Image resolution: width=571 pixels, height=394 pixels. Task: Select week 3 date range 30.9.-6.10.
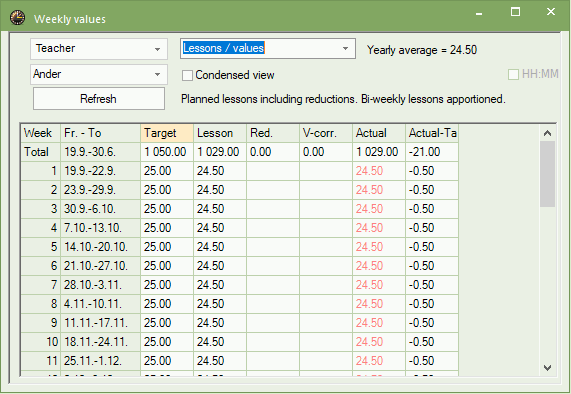pos(101,209)
